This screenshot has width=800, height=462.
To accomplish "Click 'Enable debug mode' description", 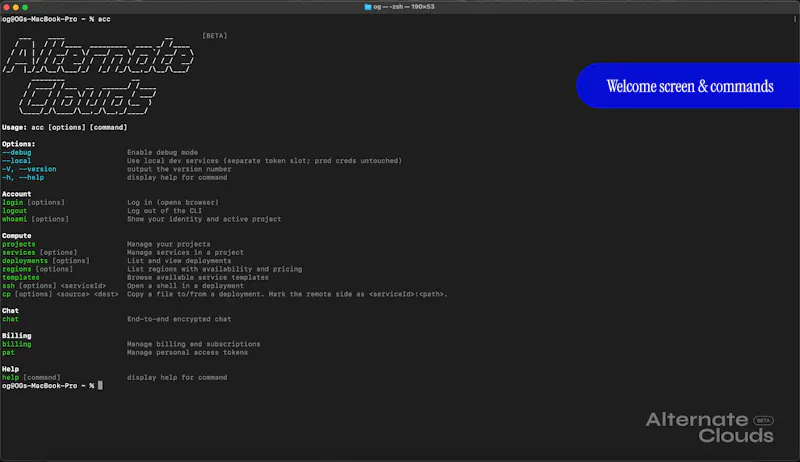I will 162,152.
